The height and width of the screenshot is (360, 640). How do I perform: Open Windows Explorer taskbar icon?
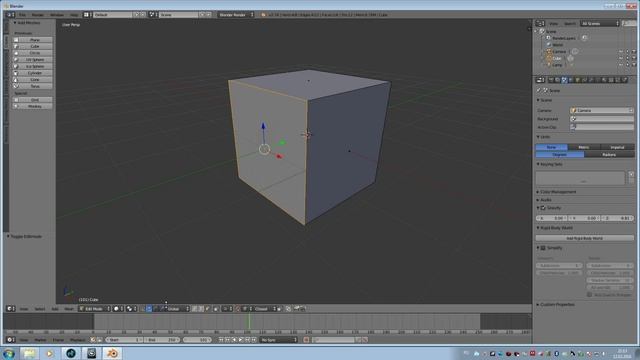click(x=29, y=353)
